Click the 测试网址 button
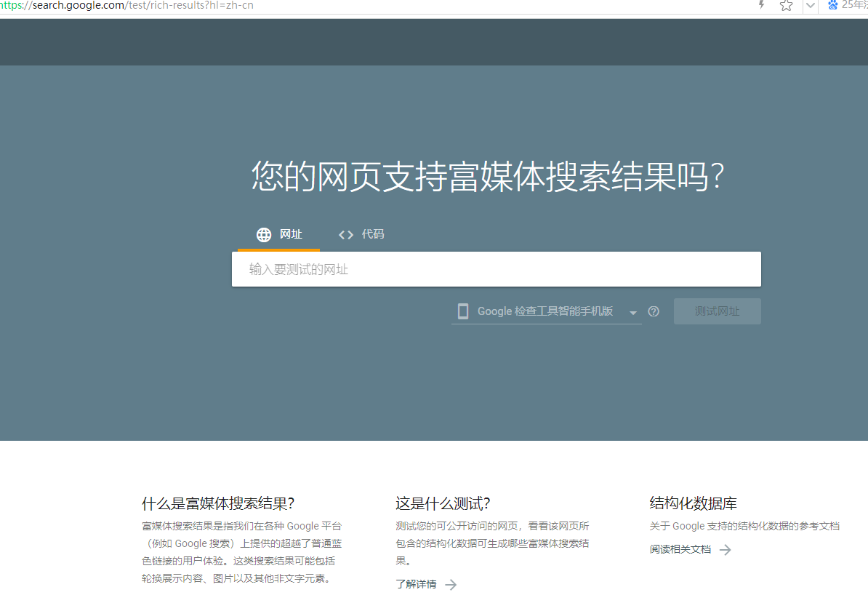The image size is (868, 595). [718, 311]
